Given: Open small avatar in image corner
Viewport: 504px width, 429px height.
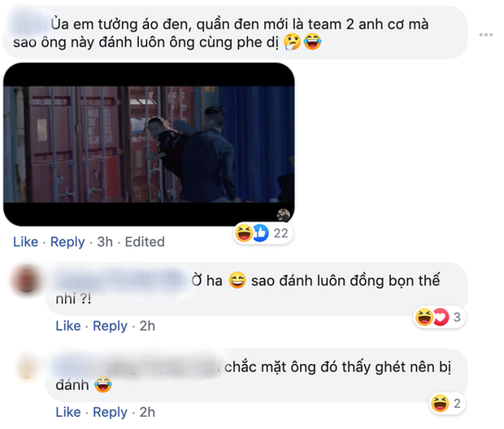Looking at the screenshot, I should pos(283,214).
